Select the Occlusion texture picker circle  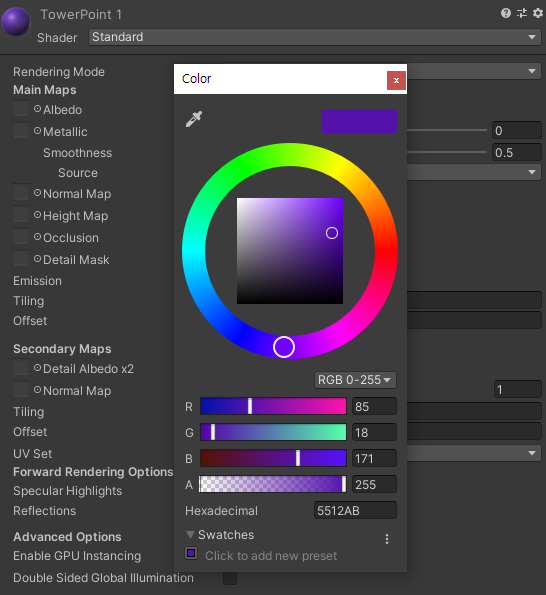[x=37, y=237]
